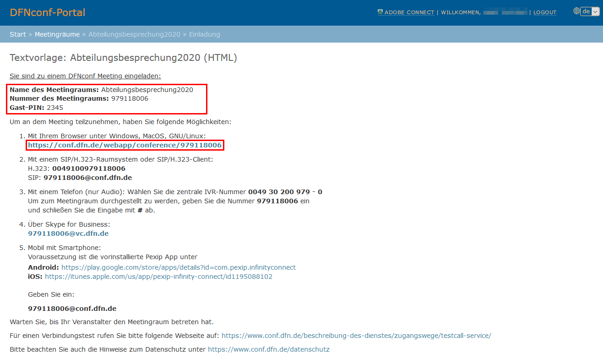603x364 pixels.
Task: Click the LOGOUT link
Action: tap(545, 12)
